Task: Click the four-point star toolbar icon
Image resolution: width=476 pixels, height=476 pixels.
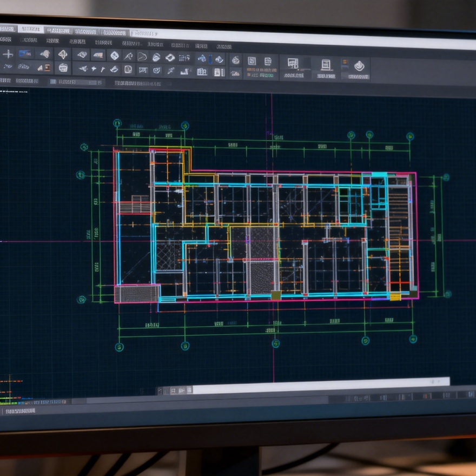Action: tap(94, 69)
